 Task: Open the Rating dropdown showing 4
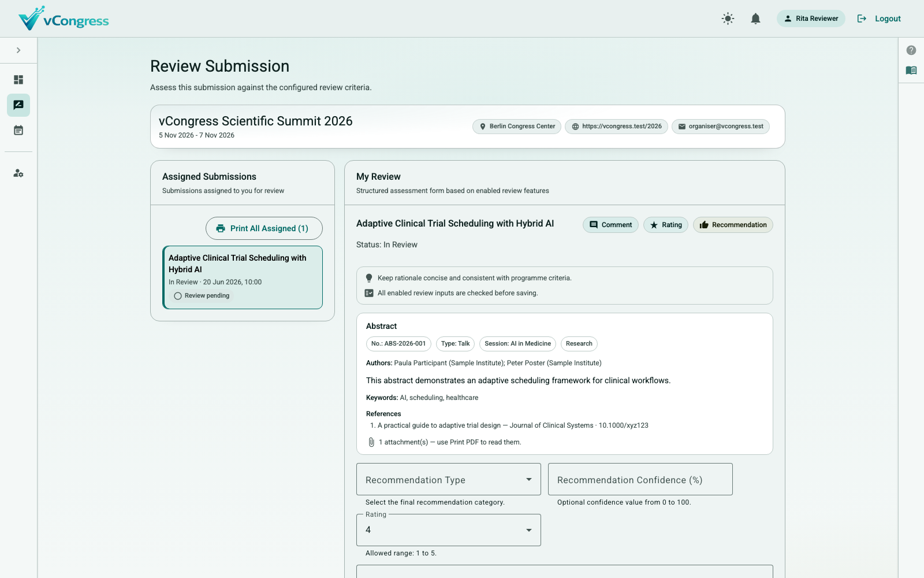449,530
